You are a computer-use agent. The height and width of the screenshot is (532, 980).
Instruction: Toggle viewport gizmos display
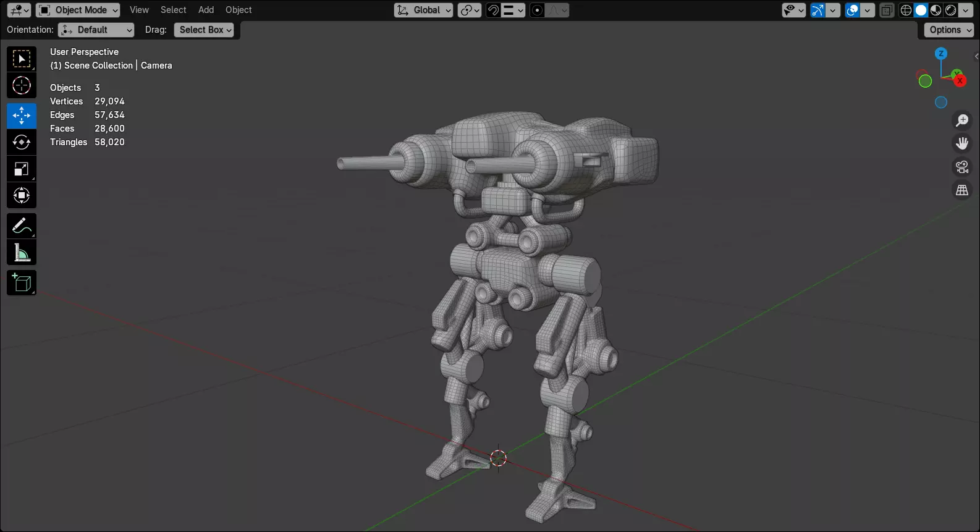pyautogui.click(x=817, y=10)
